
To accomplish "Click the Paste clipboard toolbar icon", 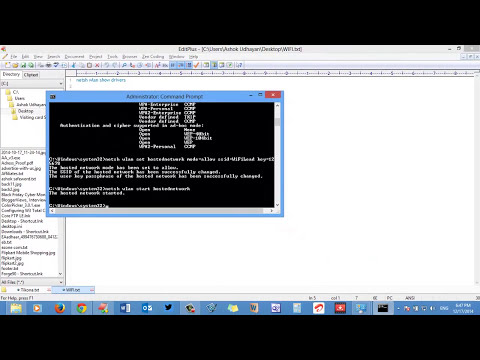I will coord(89,65).
